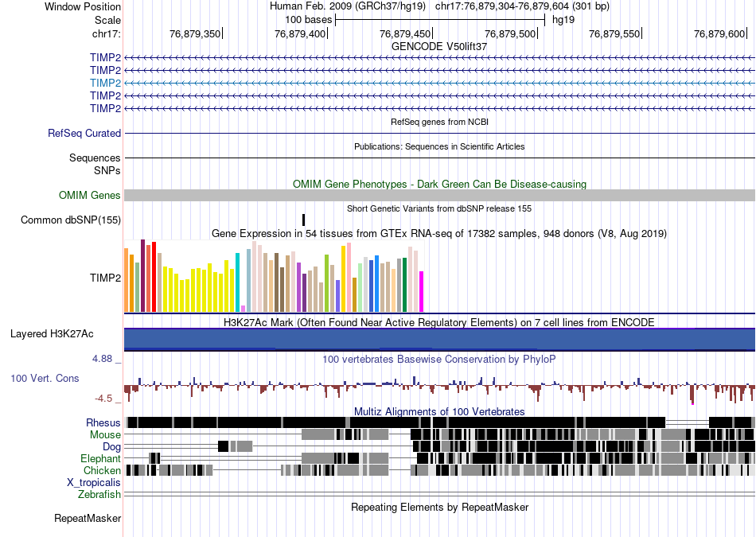The image size is (756, 537).
Task: Select the Rhesus alignment label
Action: [103, 422]
